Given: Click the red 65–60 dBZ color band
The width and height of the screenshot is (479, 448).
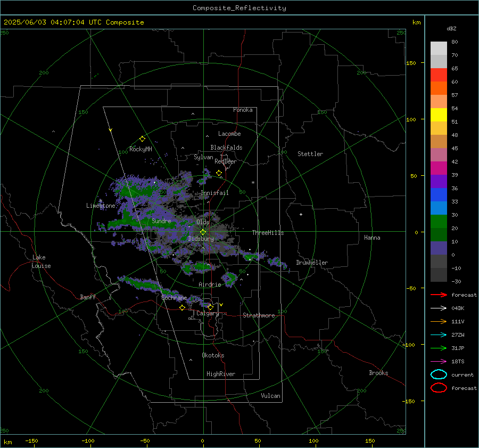Looking at the screenshot, I should [439, 75].
